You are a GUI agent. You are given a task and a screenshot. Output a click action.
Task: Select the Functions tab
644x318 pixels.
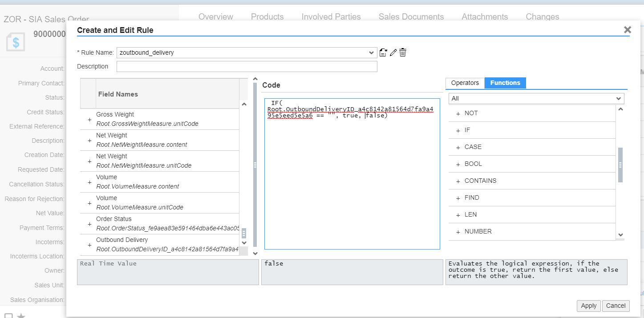click(x=505, y=83)
